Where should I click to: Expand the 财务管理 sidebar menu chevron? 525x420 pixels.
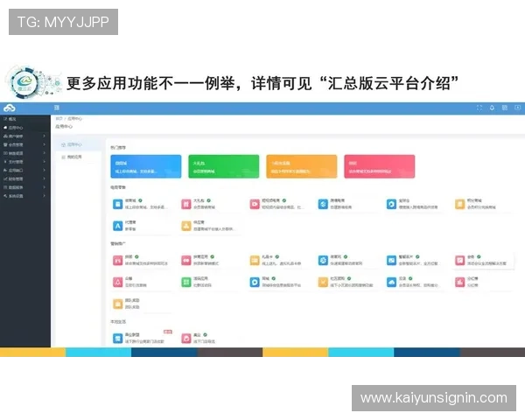pyautogui.click(x=45, y=178)
